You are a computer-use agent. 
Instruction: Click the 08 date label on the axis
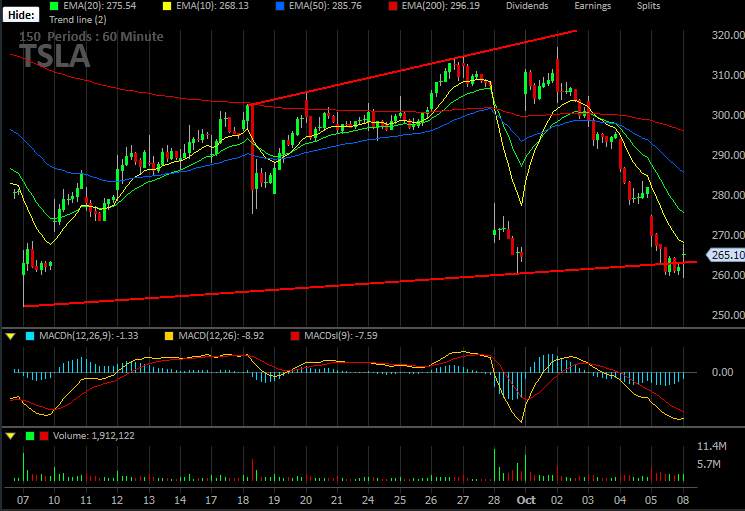point(683,500)
